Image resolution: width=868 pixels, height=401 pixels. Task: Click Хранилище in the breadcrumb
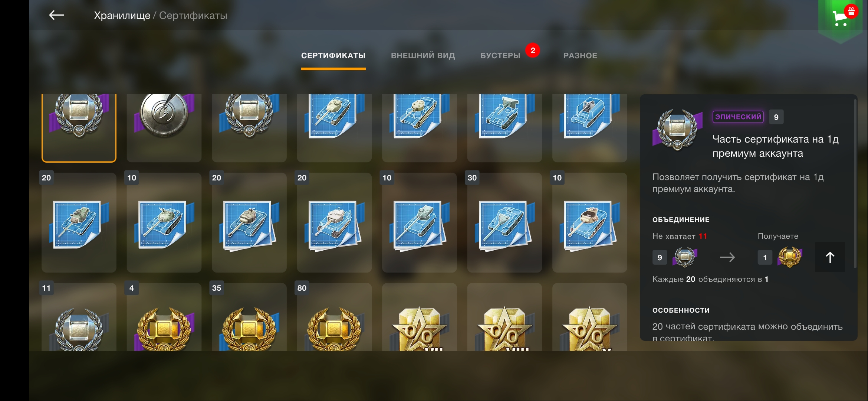point(122,16)
